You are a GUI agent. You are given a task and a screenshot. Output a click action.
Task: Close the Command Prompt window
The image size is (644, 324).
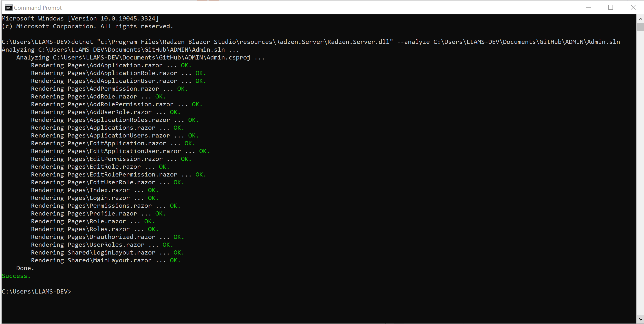(x=633, y=8)
